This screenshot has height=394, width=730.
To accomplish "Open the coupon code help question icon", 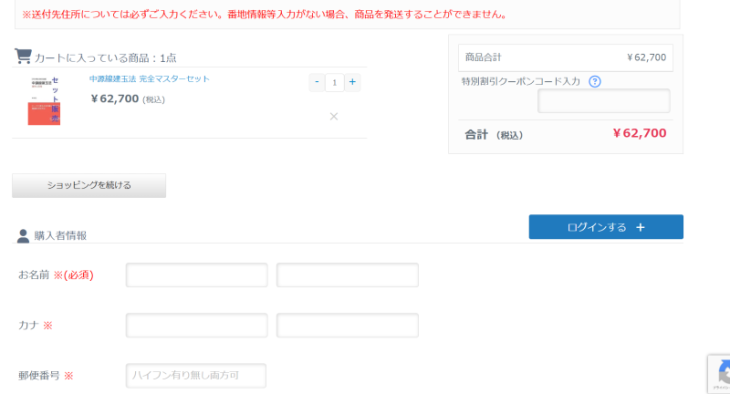I will (595, 82).
